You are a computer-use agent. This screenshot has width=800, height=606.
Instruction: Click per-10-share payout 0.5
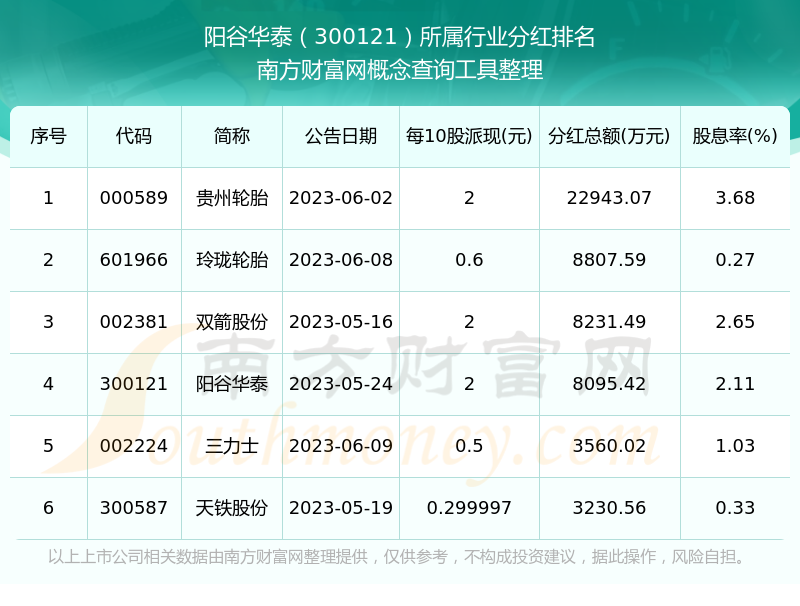coord(469,446)
